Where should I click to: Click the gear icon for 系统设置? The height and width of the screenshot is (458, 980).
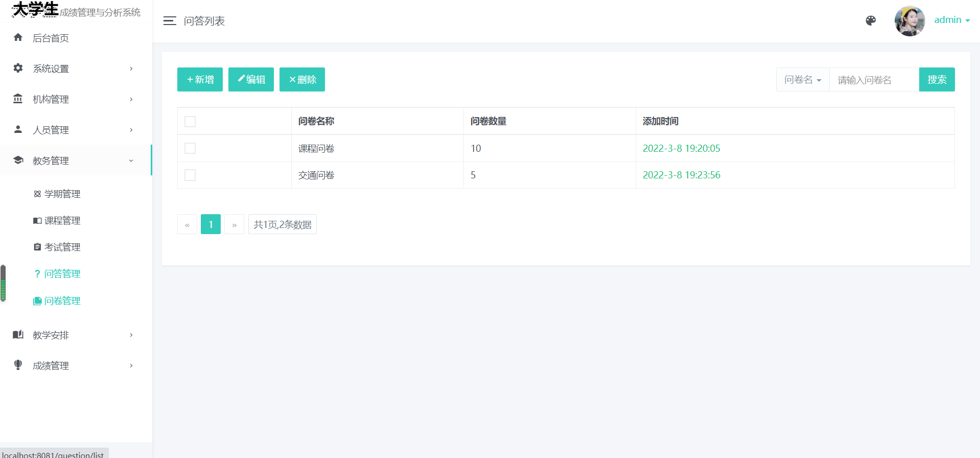click(18, 68)
